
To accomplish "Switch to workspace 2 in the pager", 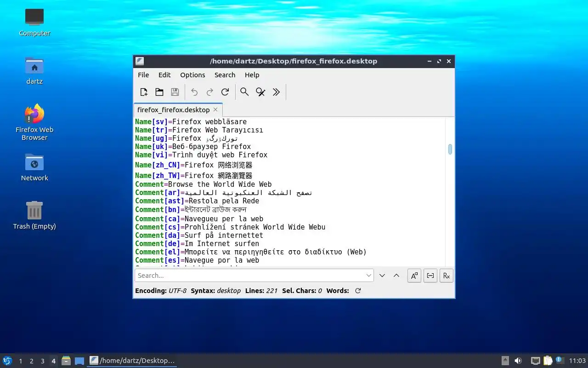I will (x=31, y=361).
